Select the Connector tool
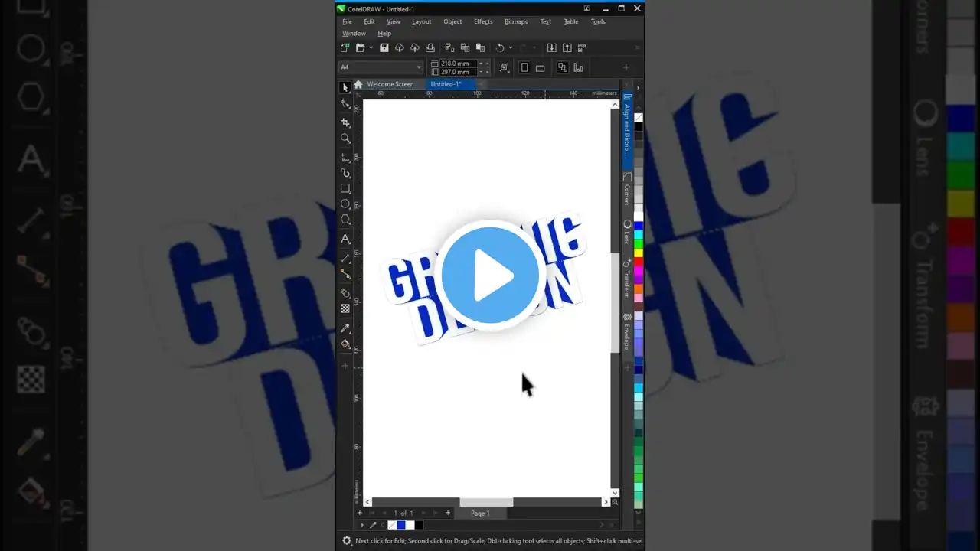This screenshot has height=551, width=980. point(345,273)
